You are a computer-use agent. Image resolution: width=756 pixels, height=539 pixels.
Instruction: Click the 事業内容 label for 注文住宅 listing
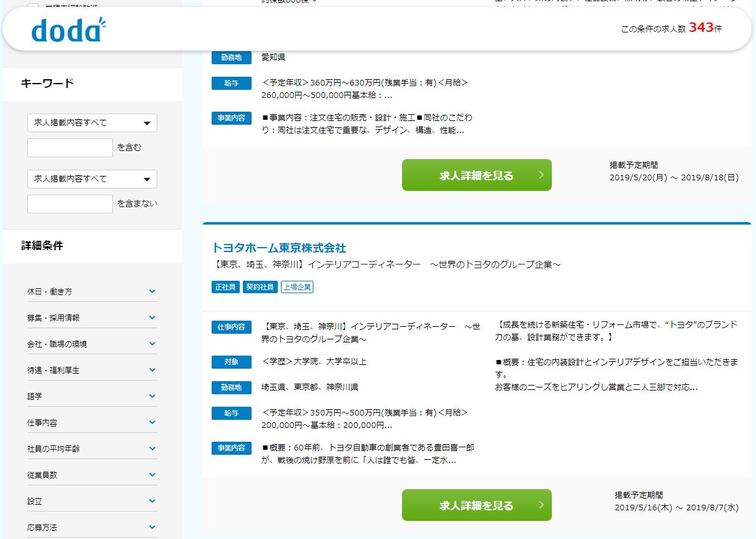pyautogui.click(x=232, y=118)
